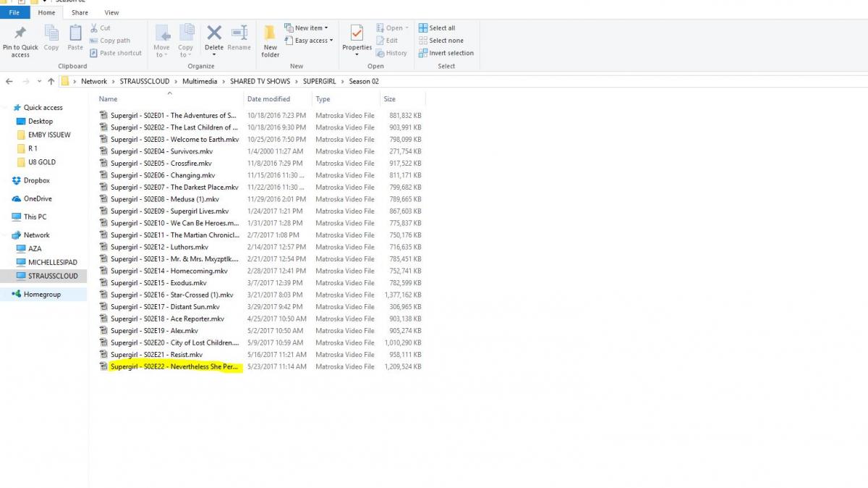
Task: Switch to the Home ribbon tab
Action: tap(46, 12)
